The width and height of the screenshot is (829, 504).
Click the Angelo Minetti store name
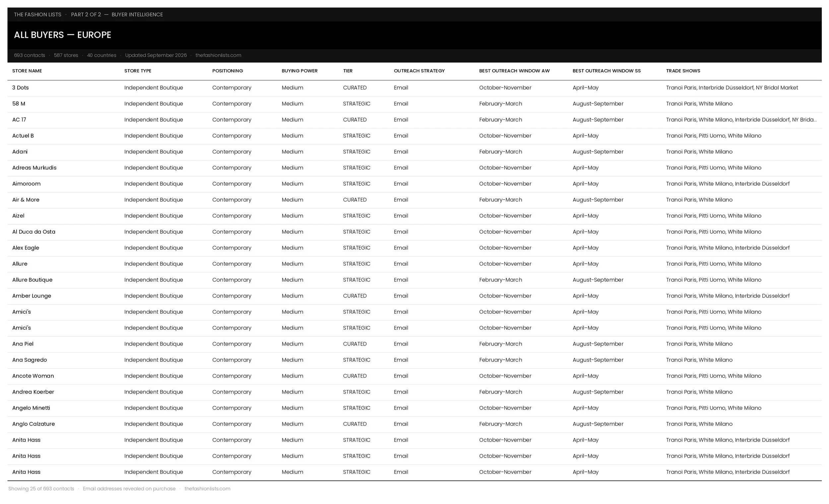pyautogui.click(x=31, y=408)
